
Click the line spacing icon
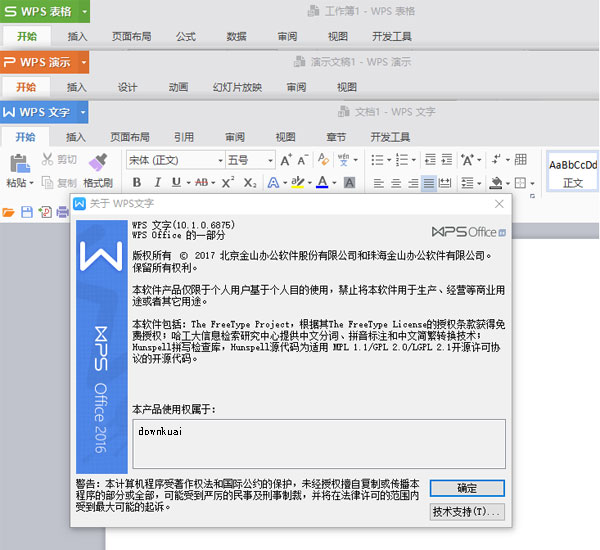(x=467, y=183)
